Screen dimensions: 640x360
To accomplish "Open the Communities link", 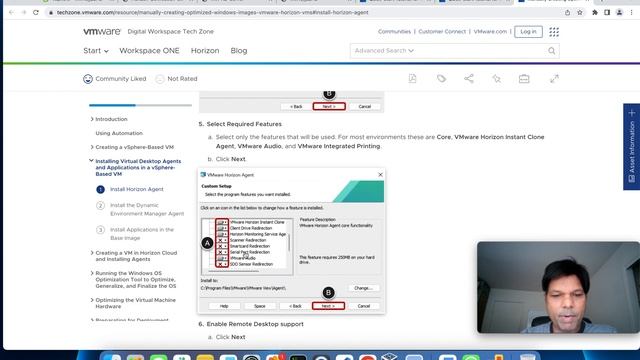I will click(394, 31).
